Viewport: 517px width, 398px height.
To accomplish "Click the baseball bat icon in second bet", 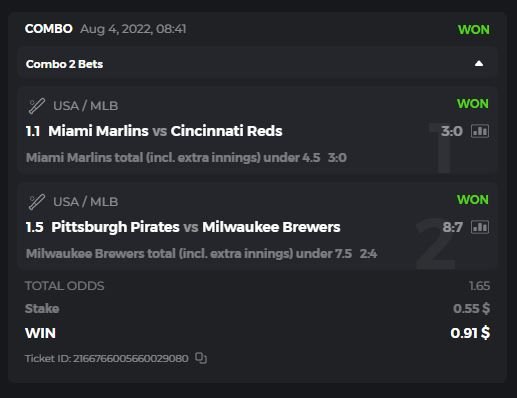I will click(37, 202).
